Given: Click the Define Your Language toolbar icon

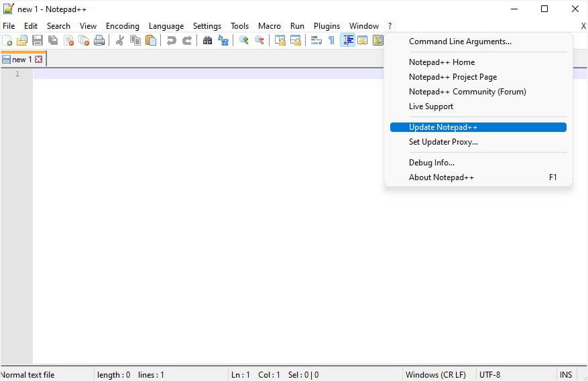Looking at the screenshot, I should tap(363, 40).
